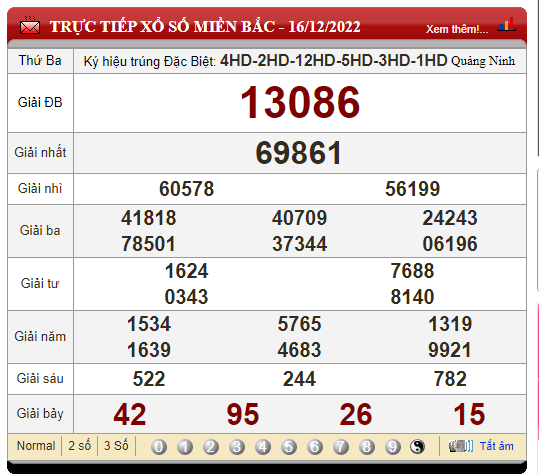The image size is (539, 475).
Task: Choose the digit 4 ball filter
Action: (x=263, y=447)
